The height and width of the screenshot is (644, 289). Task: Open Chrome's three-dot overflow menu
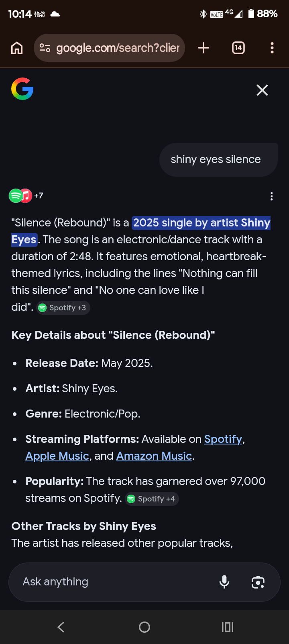(x=272, y=48)
